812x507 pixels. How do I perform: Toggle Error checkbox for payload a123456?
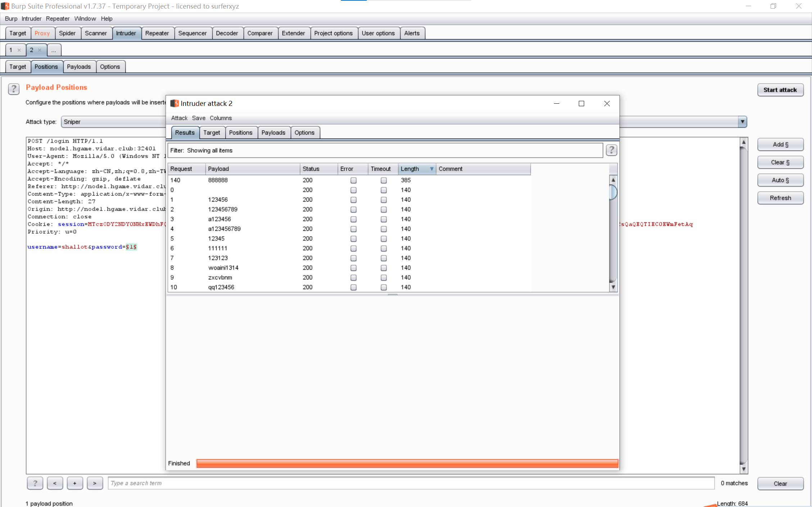353,219
